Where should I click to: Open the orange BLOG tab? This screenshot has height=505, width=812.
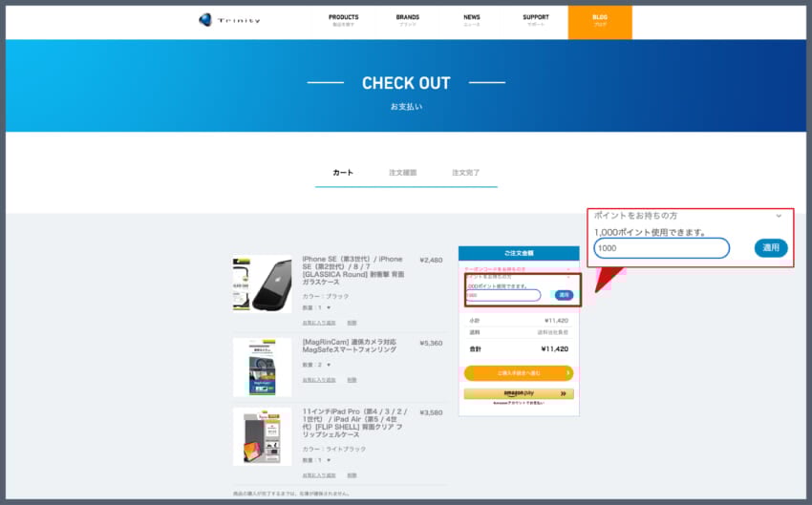[599, 21]
